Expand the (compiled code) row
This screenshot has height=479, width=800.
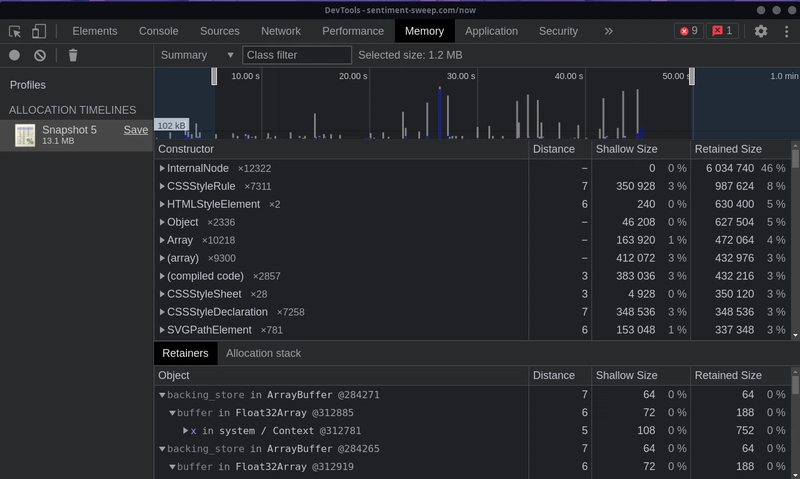click(162, 276)
